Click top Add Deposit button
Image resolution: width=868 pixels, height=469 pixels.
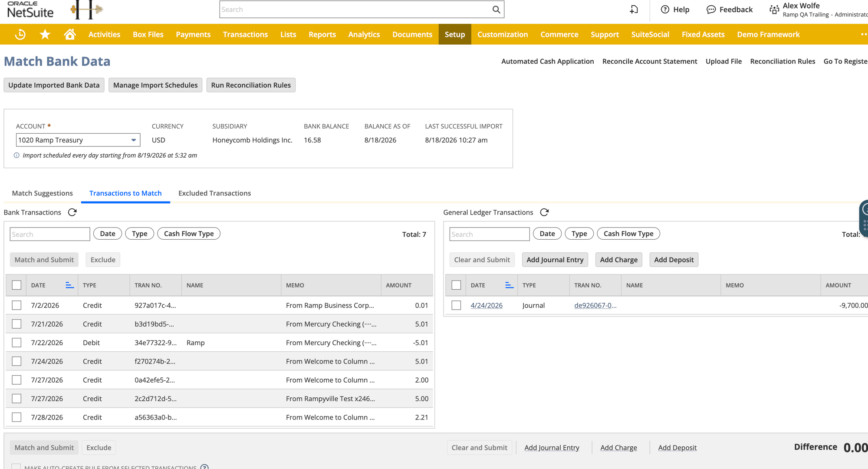click(674, 260)
